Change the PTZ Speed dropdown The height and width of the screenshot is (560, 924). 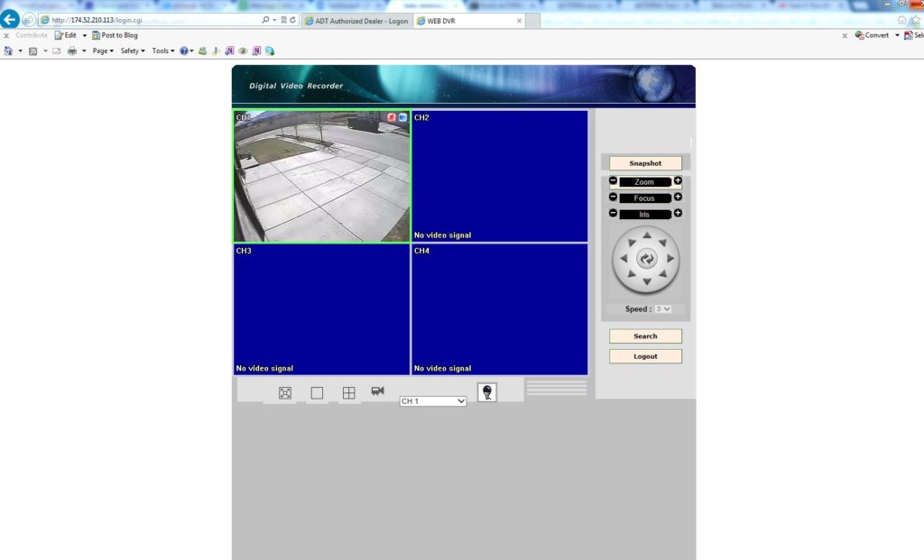662,308
